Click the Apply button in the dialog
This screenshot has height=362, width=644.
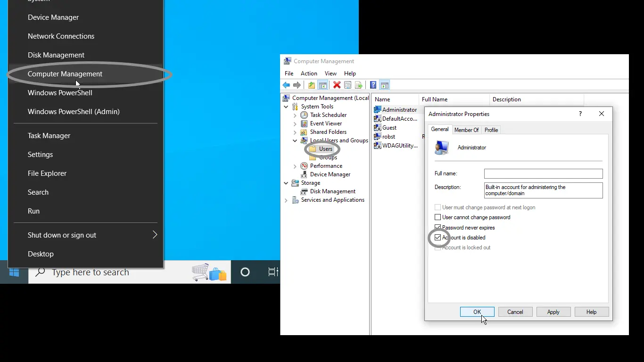[x=553, y=312]
